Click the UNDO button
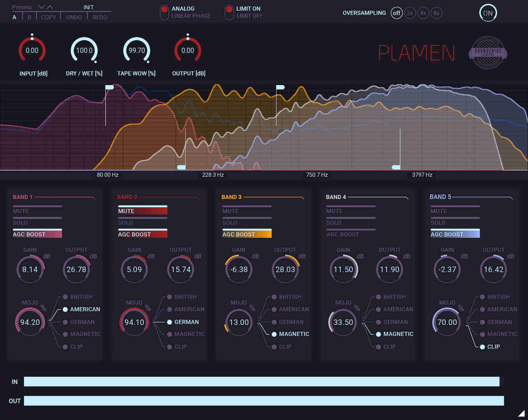 pyautogui.click(x=74, y=17)
